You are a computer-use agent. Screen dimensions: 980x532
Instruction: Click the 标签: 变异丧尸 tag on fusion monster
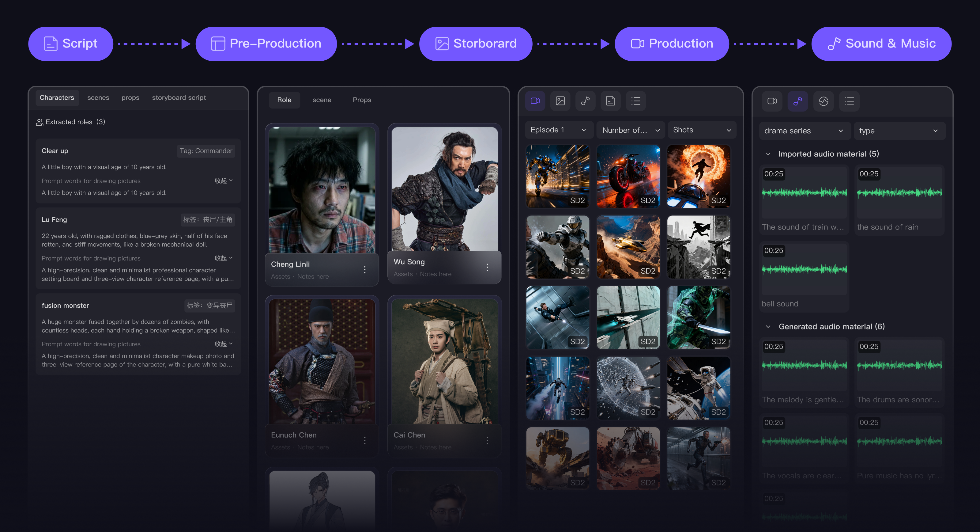(x=209, y=306)
